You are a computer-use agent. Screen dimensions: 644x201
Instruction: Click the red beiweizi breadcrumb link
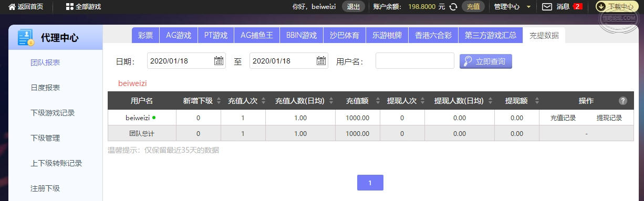(x=132, y=83)
